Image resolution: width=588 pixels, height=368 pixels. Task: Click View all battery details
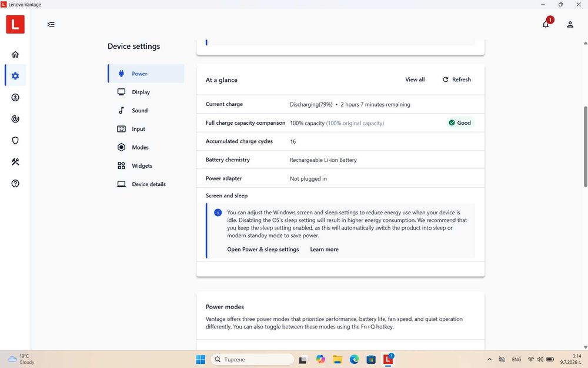[x=415, y=79]
